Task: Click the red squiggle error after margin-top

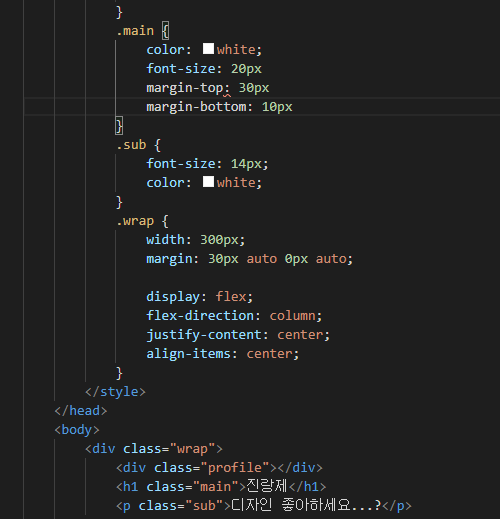Action: point(227,95)
